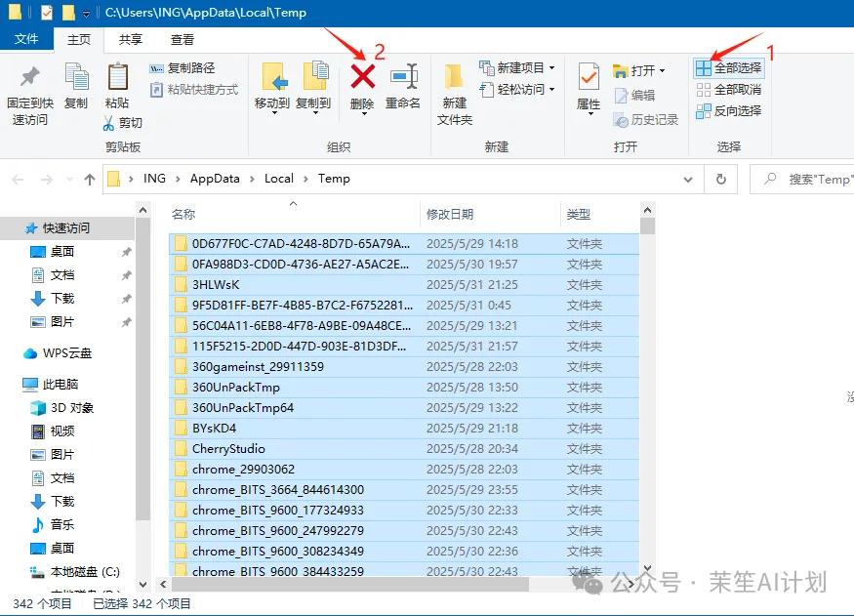854x616 pixels.
Task: Click History (历史记录) in ribbon
Action: tap(646, 120)
